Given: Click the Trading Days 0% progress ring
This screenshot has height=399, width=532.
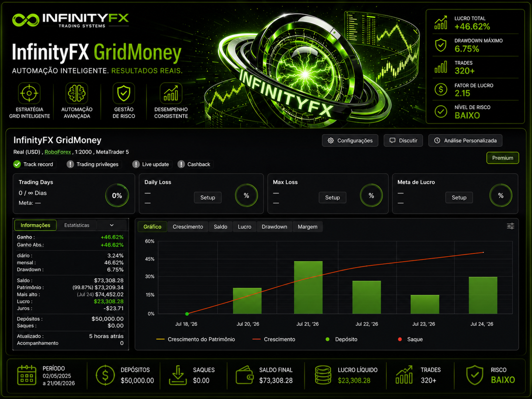Looking at the screenshot, I should [x=117, y=195].
